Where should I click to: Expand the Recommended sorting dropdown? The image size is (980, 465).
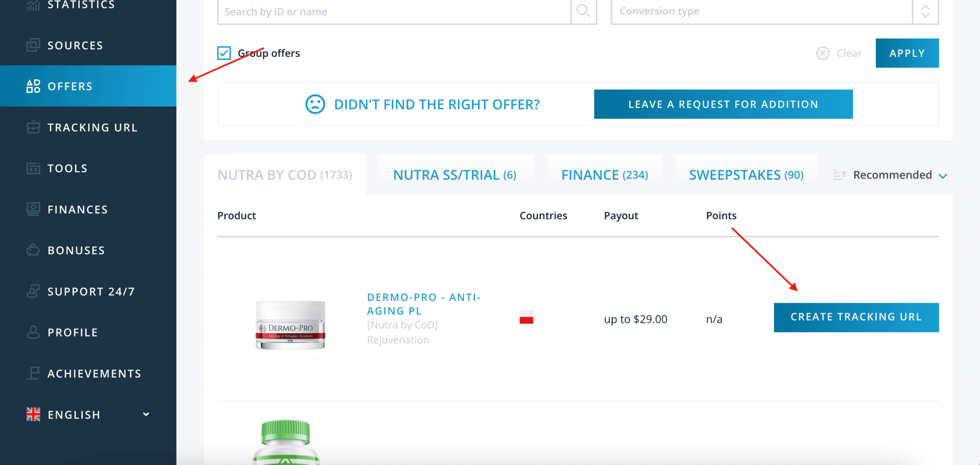tap(943, 175)
